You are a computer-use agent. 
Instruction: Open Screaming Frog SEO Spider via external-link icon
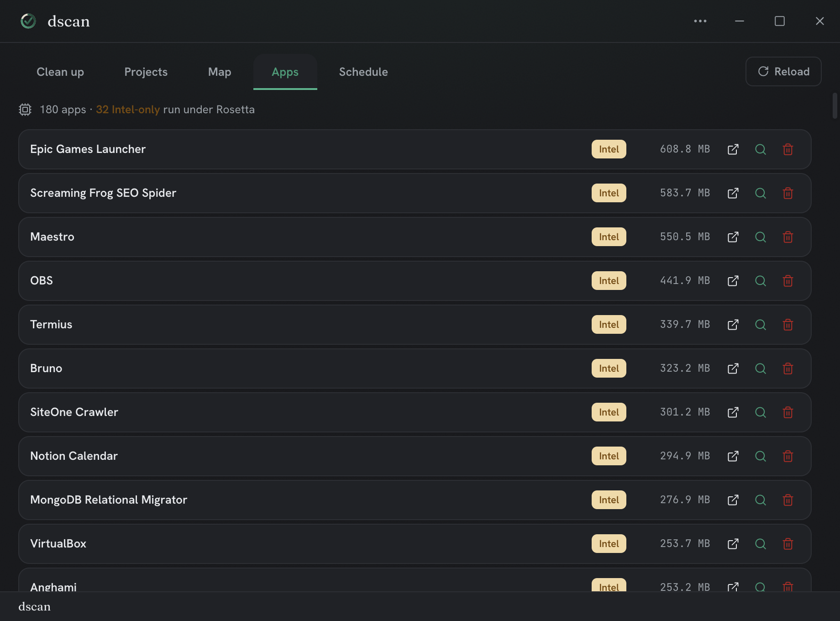point(733,193)
